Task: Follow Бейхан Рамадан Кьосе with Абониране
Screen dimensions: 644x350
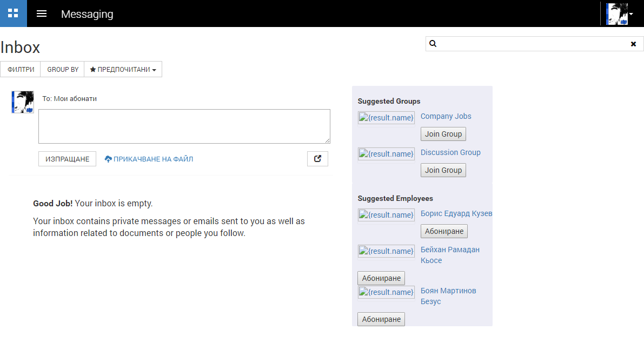Action: coord(381,278)
